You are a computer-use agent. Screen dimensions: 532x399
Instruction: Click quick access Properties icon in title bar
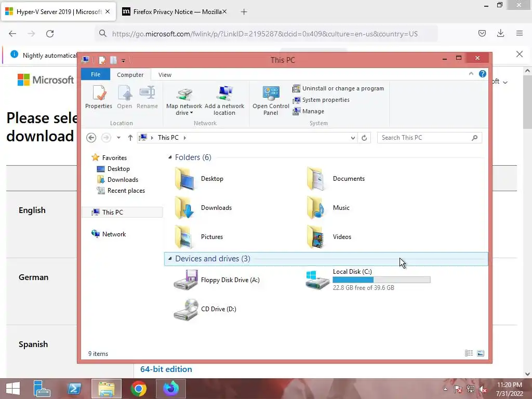(102, 60)
